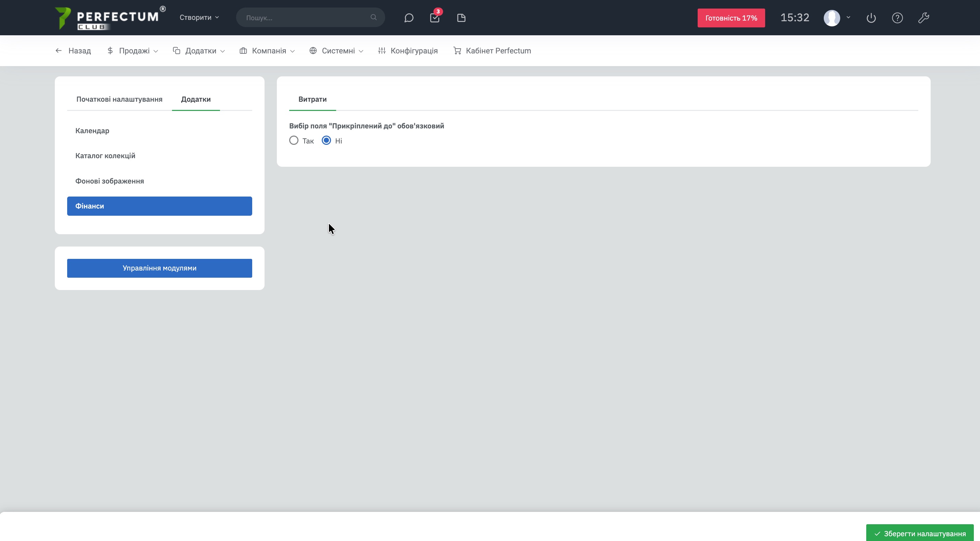Open the chat messages icon

[x=408, y=18]
